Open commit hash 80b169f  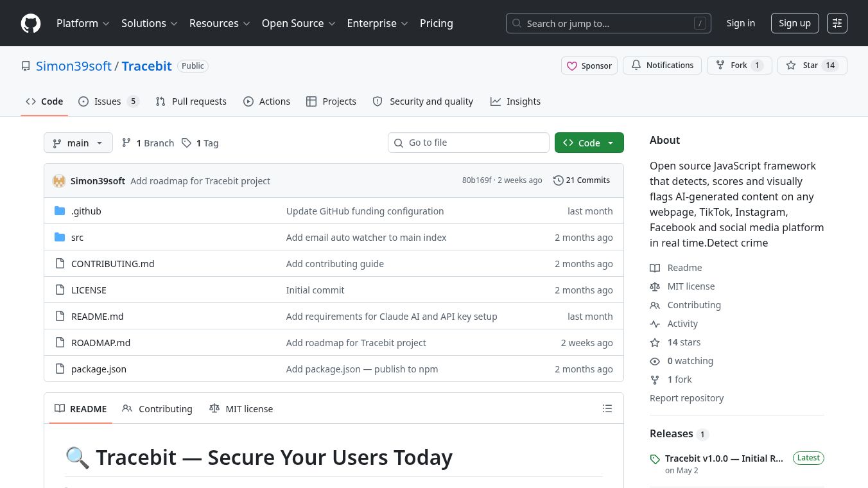pos(476,180)
